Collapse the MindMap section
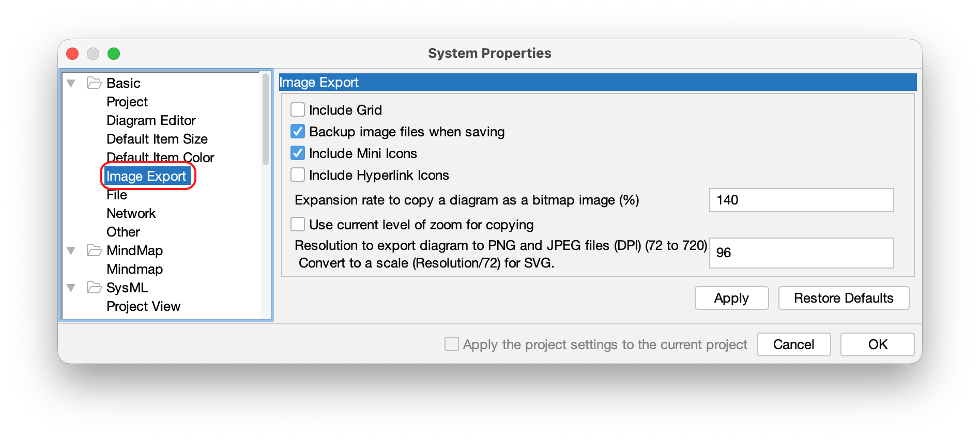Viewport: 980px width, 440px height. [71, 250]
